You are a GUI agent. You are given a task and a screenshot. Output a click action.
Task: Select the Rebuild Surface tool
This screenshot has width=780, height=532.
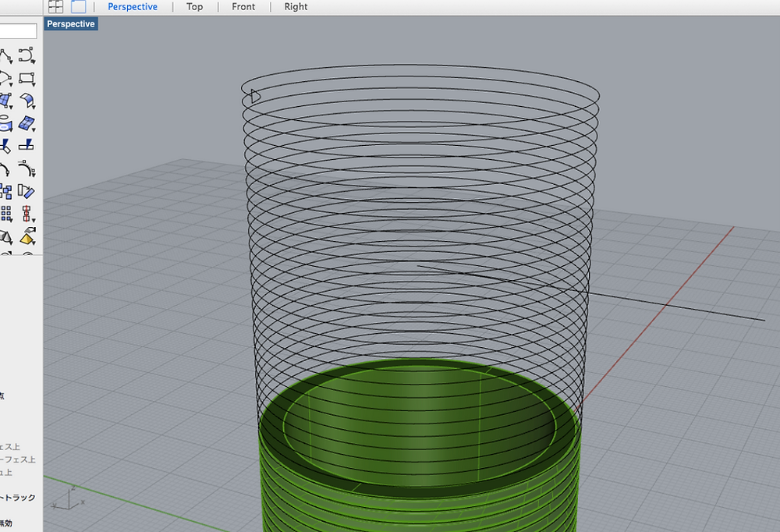[27, 123]
